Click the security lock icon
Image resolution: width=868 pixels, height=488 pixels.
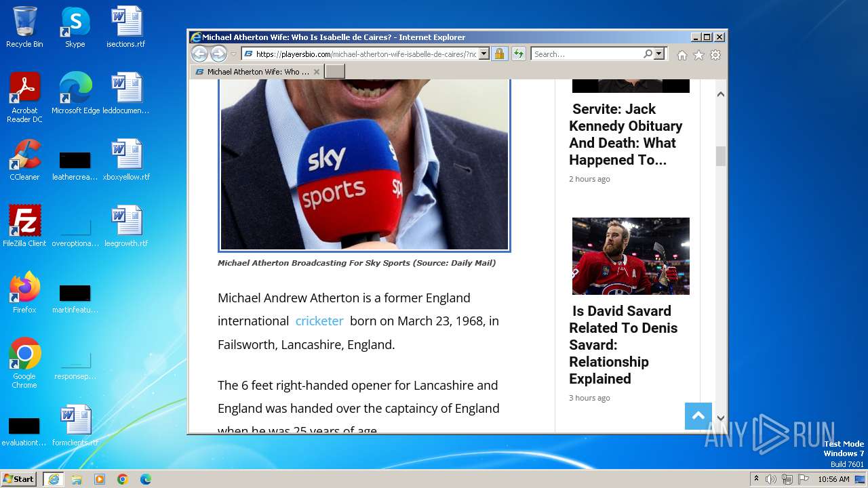coord(499,54)
